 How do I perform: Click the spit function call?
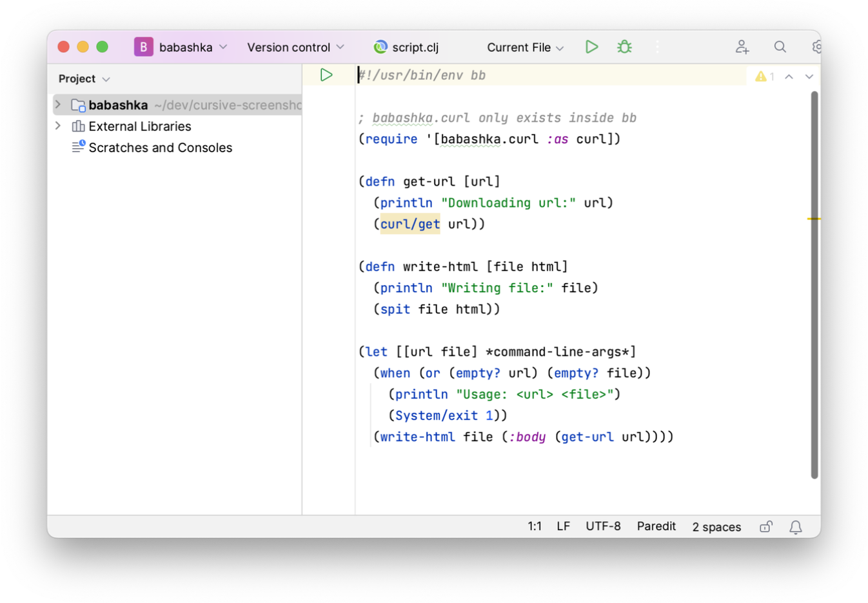point(395,309)
